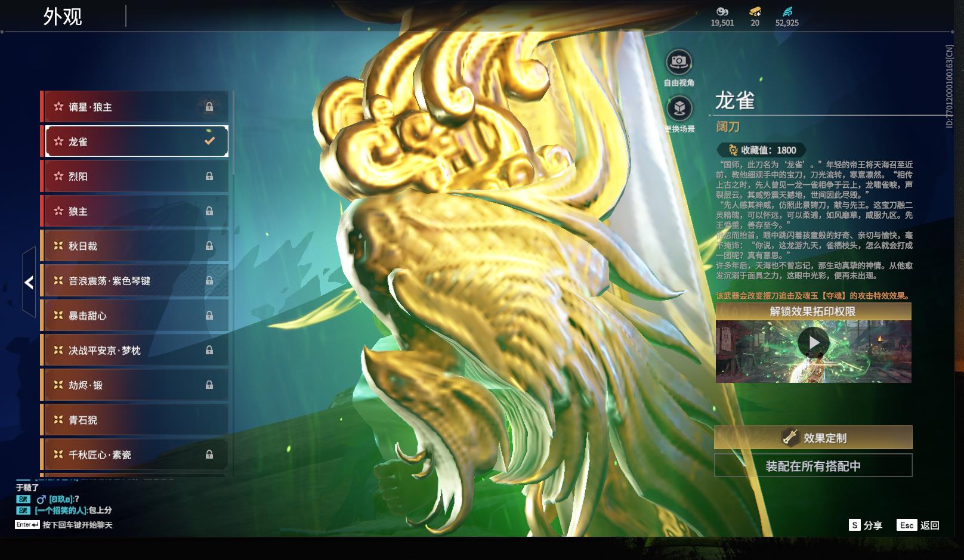Open the 更换场景 scene switcher icon
Screen dimensions: 964x560
point(679,108)
